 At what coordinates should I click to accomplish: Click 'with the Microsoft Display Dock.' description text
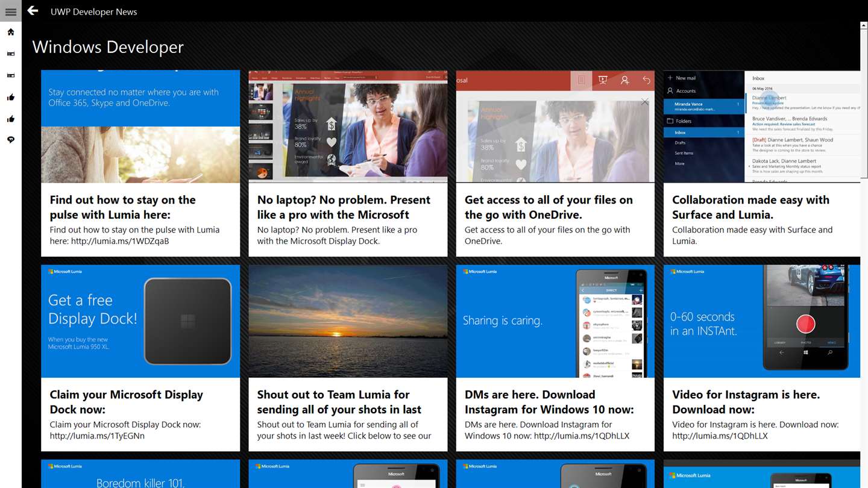point(318,241)
